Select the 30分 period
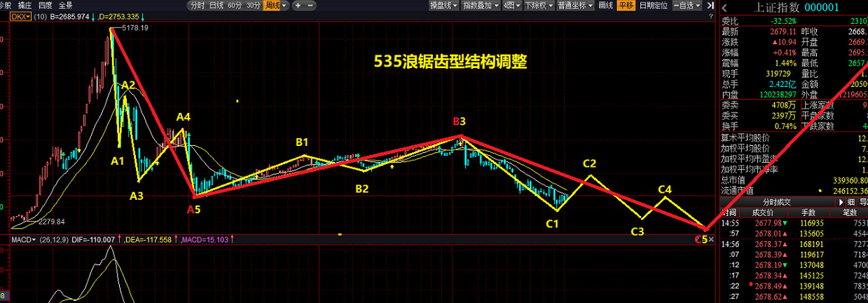This screenshot has height=303, width=868. pos(253,6)
